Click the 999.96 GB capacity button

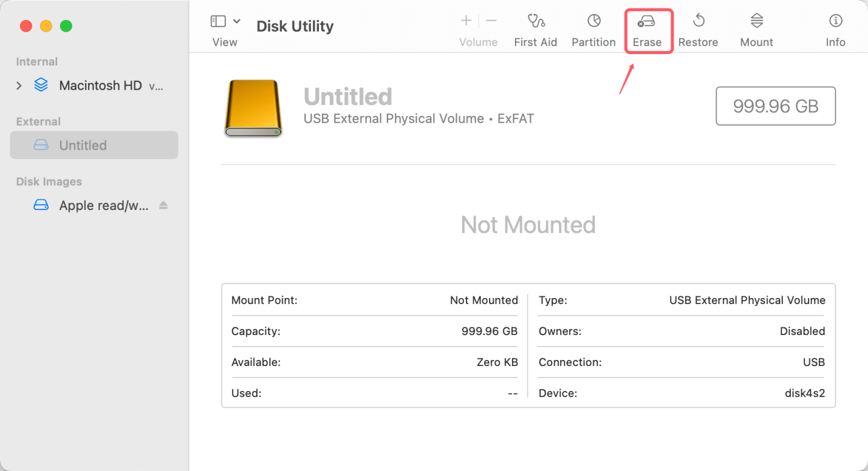point(775,106)
